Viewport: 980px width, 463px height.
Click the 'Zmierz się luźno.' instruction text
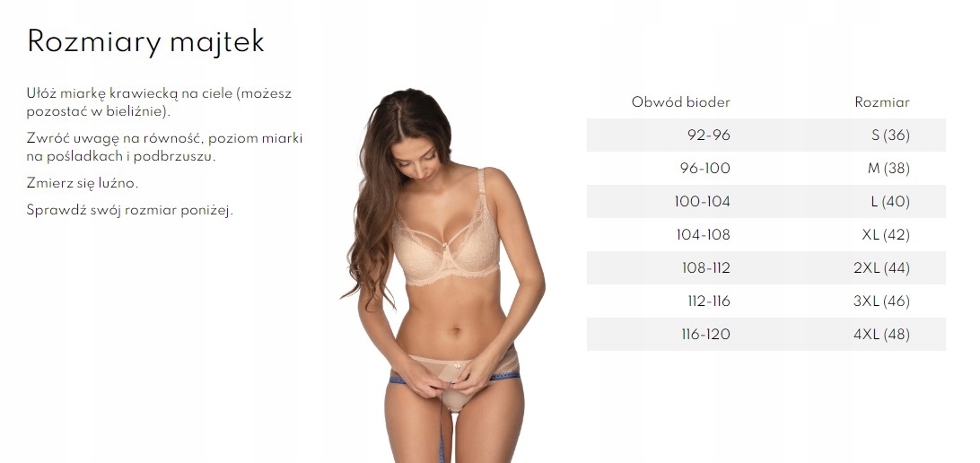(x=83, y=183)
